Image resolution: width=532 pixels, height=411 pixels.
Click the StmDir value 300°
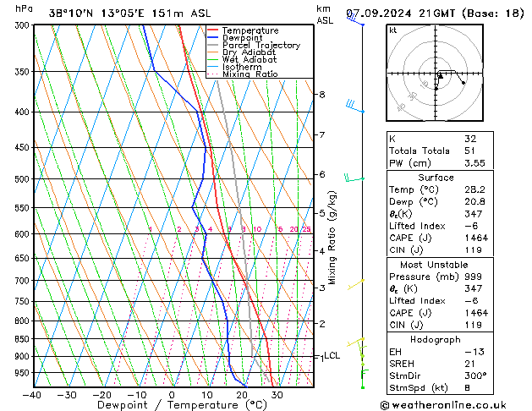pos(475,375)
